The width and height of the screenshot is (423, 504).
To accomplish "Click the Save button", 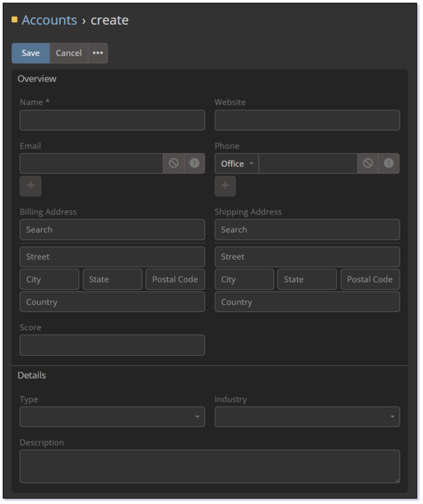I will tap(31, 53).
